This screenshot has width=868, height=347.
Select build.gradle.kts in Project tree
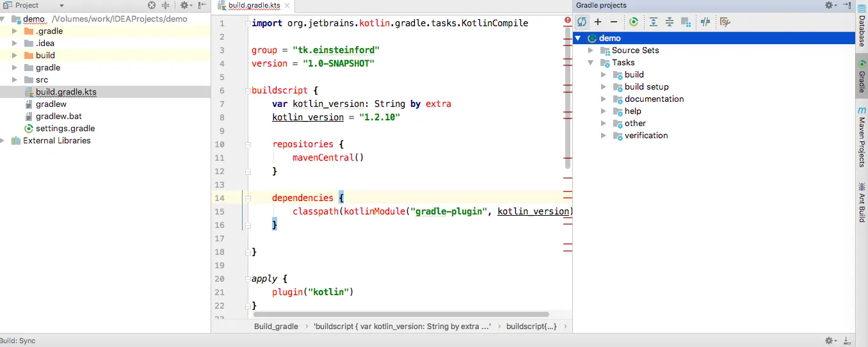(105, 92)
